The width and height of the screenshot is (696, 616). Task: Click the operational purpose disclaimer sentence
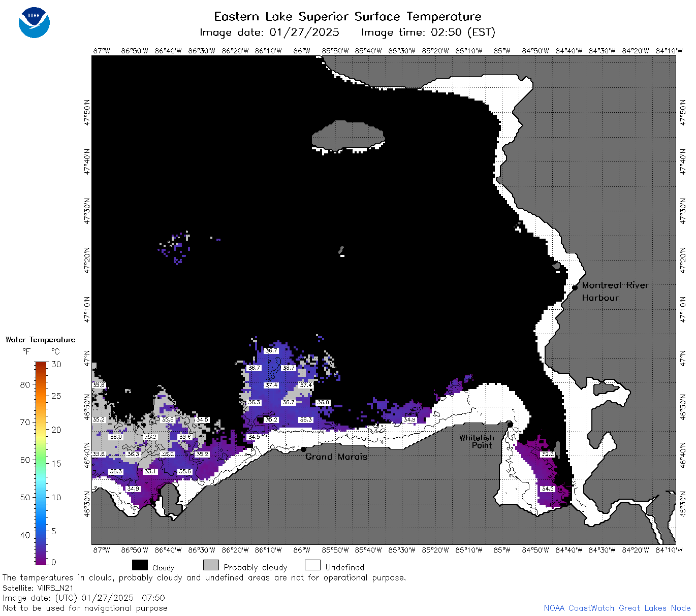point(204,577)
